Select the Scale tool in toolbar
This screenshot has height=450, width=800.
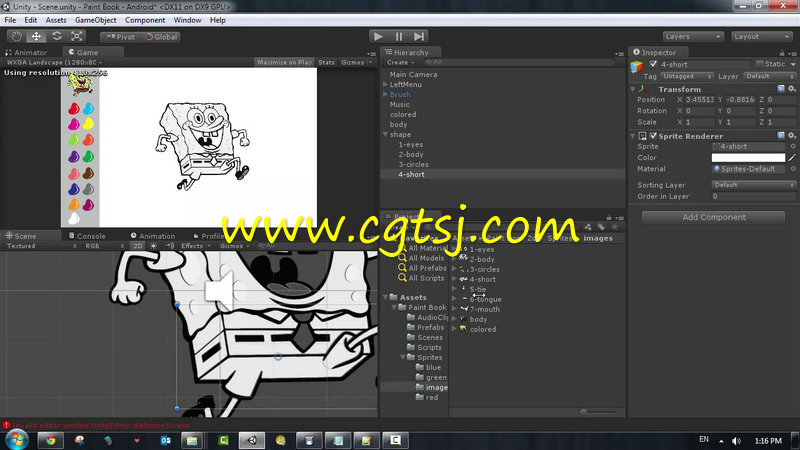tap(77, 36)
